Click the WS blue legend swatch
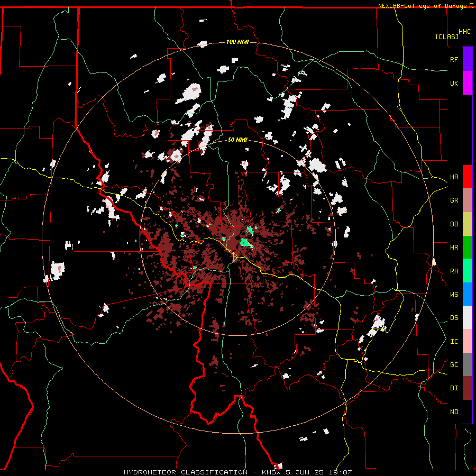 [x=467, y=294]
